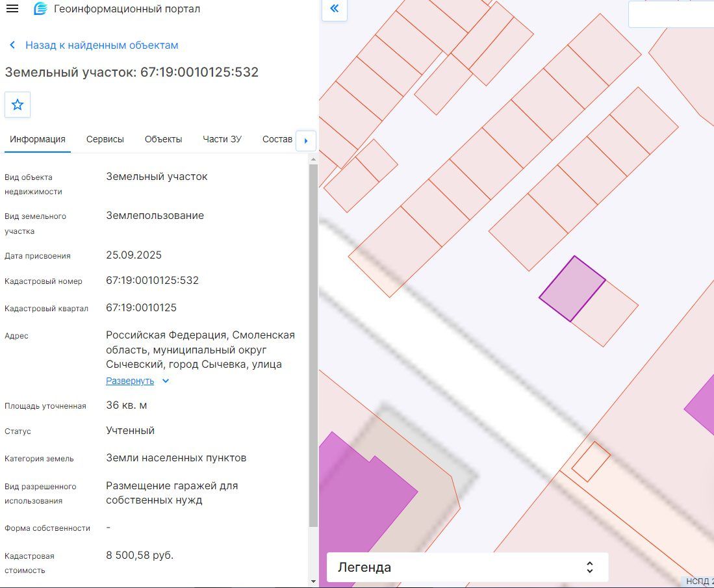The height and width of the screenshot is (588, 714).
Task: Click the Geoportal logo icon
Action: pos(40,8)
